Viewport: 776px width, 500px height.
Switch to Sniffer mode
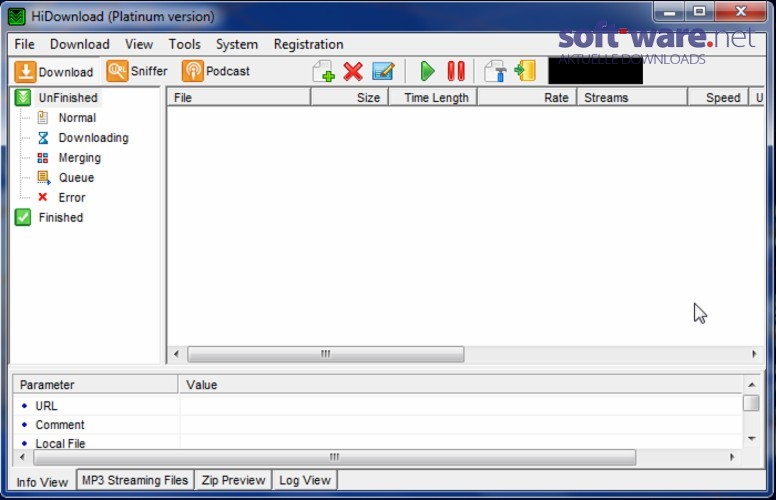click(x=137, y=71)
